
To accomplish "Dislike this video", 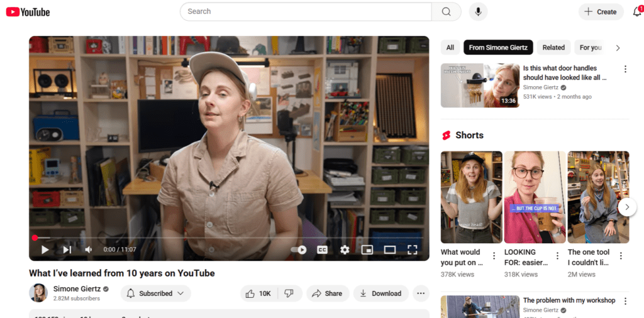I will (289, 293).
